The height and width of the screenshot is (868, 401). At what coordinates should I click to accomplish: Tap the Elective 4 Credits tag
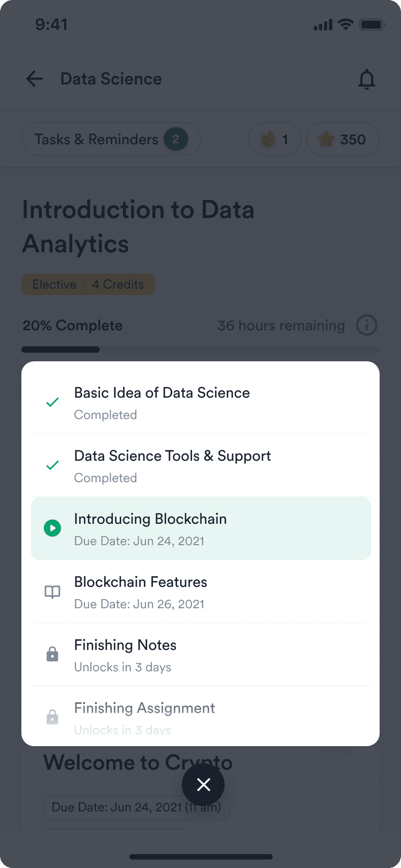(88, 284)
